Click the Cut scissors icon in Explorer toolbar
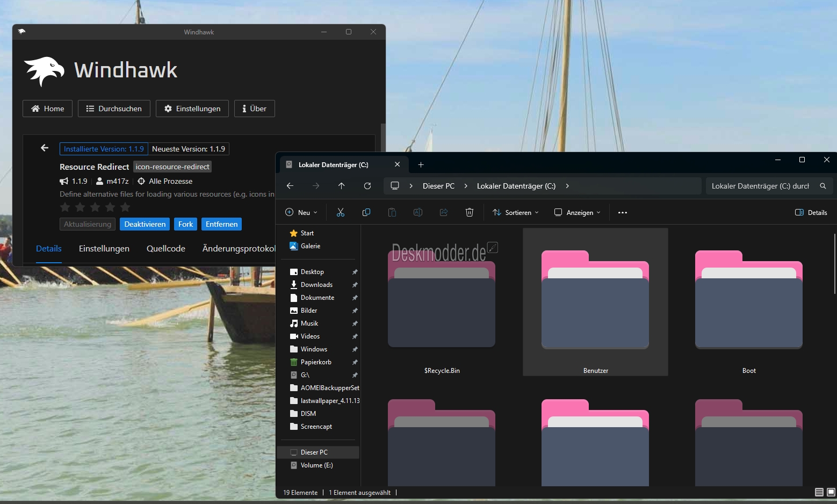 [341, 212]
